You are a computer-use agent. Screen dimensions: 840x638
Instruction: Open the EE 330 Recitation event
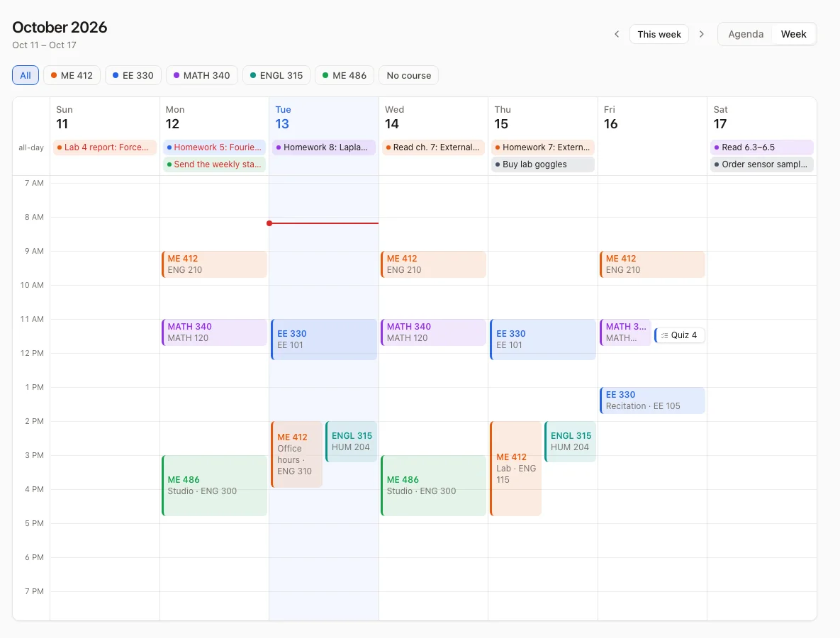point(652,400)
